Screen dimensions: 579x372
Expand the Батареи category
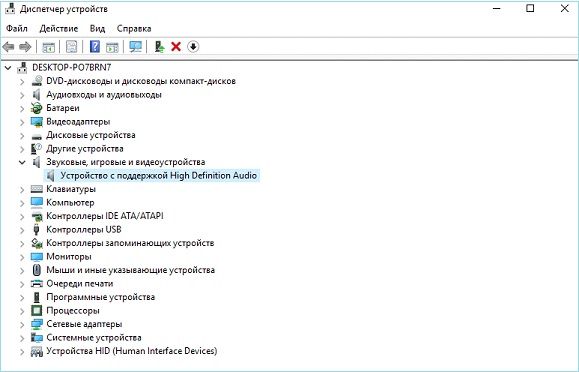point(22,108)
